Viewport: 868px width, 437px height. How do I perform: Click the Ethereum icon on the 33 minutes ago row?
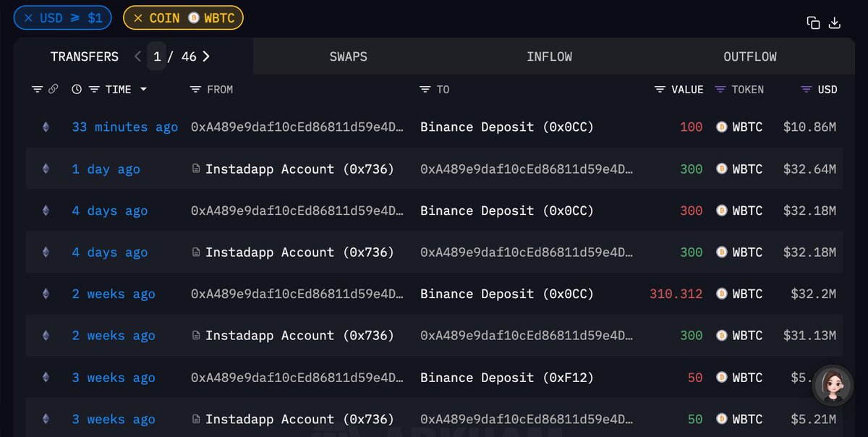pos(46,127)
